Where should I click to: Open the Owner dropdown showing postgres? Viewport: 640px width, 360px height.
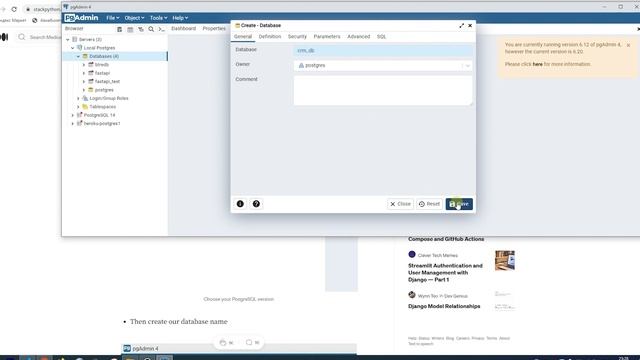click(x=383, y=65)
